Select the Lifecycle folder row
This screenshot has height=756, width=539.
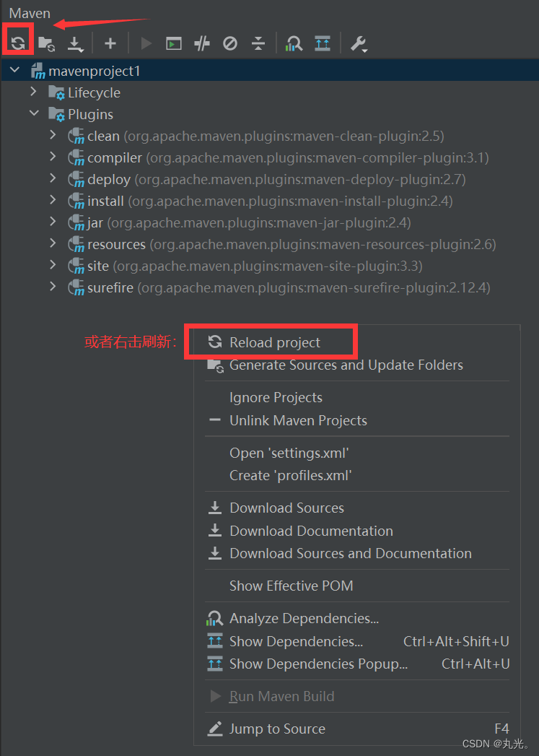[270, 92]
